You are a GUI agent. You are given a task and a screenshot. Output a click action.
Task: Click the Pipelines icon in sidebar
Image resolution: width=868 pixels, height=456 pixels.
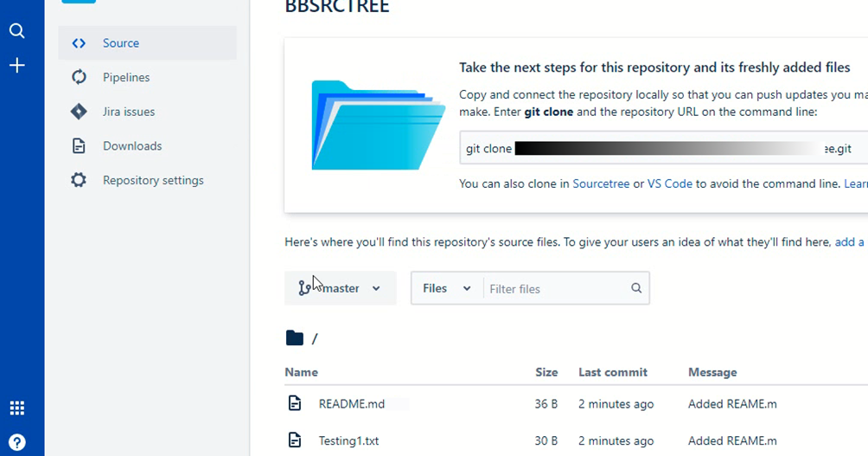pos(79,78)
